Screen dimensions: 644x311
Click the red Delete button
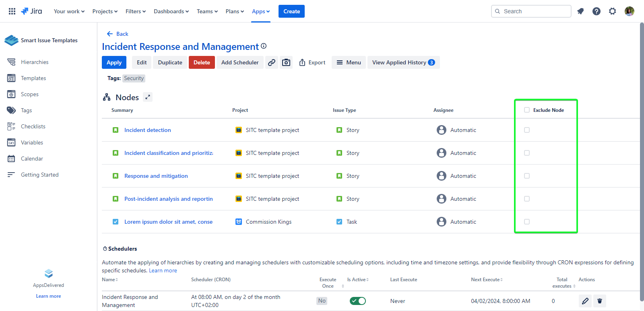click(202, 62)
